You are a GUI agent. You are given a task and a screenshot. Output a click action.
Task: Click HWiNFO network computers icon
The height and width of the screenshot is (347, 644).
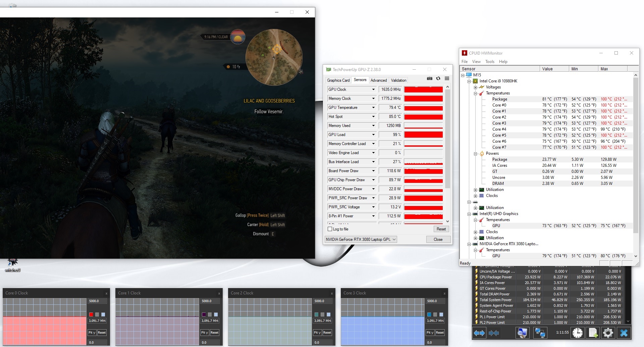540,333
